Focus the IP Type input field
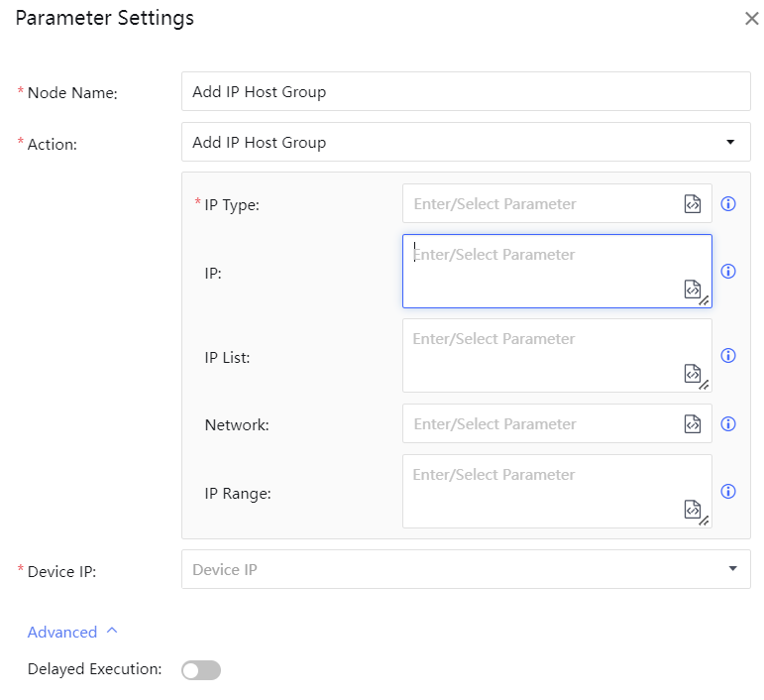 click(x=540, y=204)
